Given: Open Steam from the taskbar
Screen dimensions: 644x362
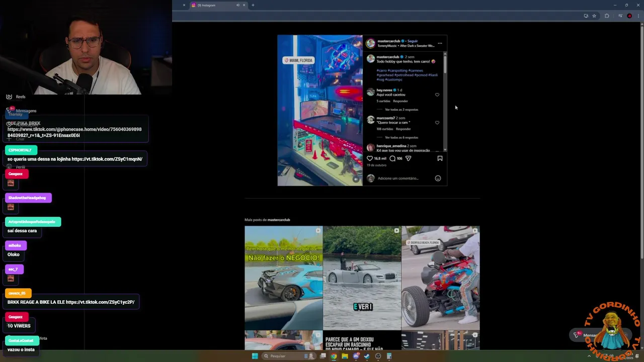Looking at the screenshot, I should [x=367, y=356].
